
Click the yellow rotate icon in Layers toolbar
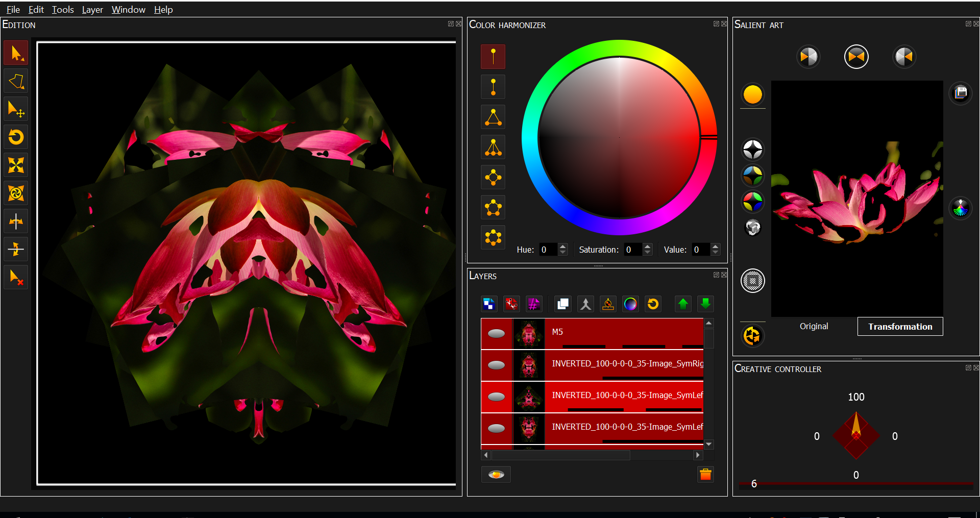[x=653, y=304]
